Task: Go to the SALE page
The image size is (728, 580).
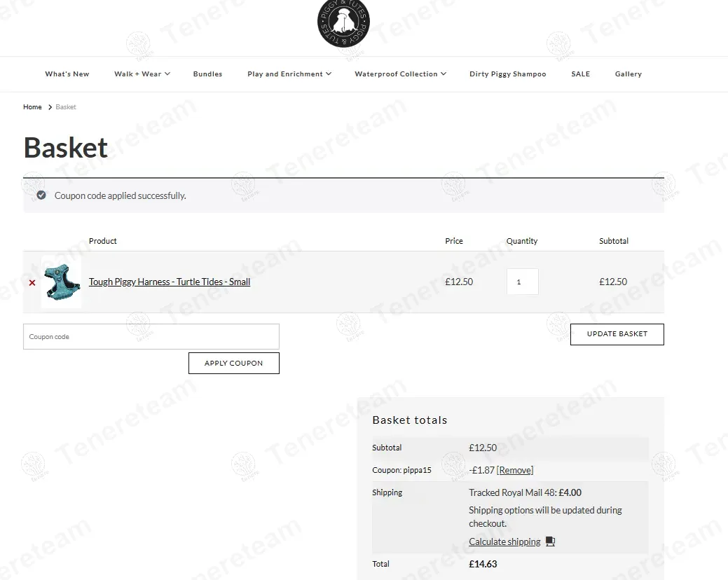Action: coord(580,74)
